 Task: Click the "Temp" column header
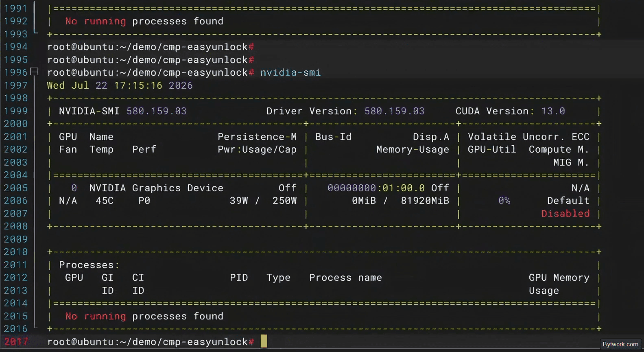click(101, 149)
